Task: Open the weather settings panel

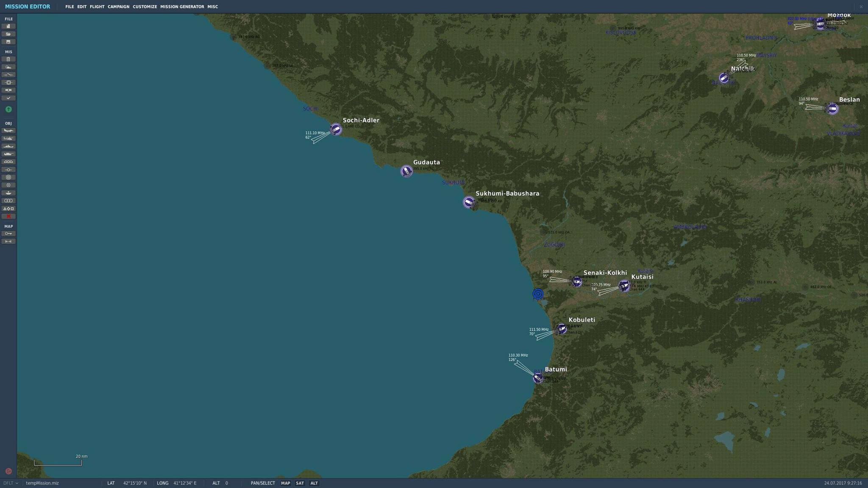Action: point(8,67)
